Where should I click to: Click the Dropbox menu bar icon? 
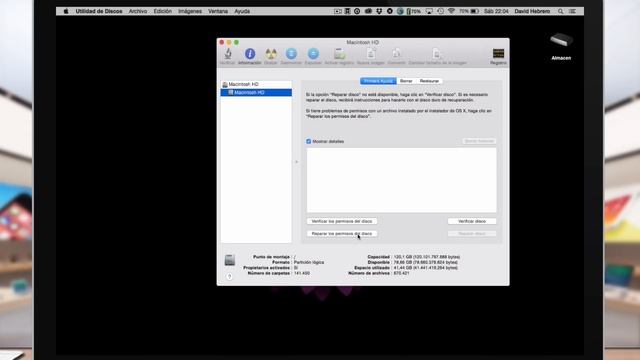point(379,11)
